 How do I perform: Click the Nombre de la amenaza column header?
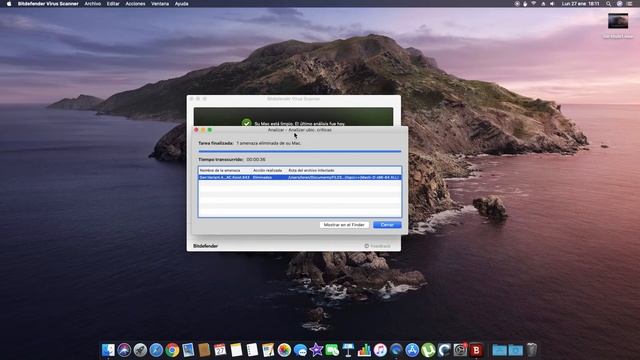220,170
